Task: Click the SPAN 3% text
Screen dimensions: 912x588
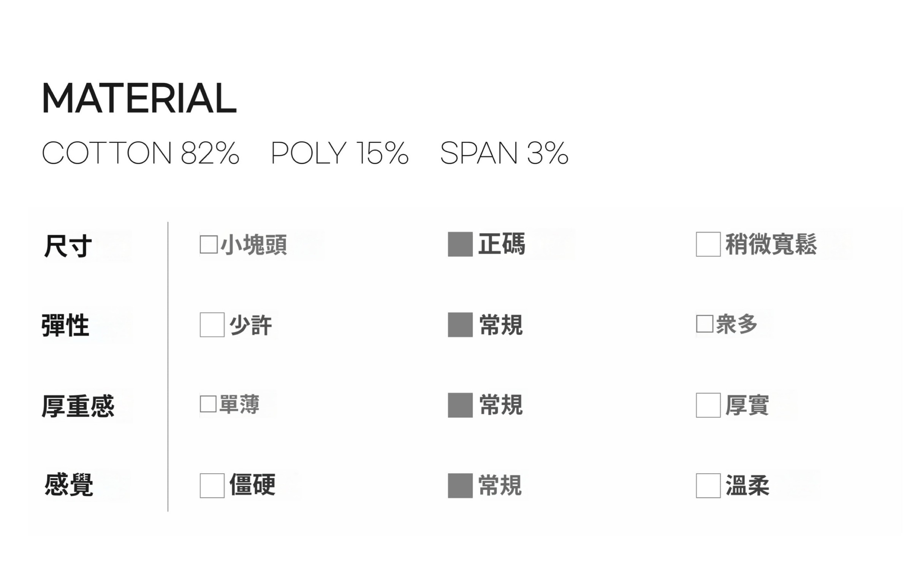Action: (x=504, y=153)
